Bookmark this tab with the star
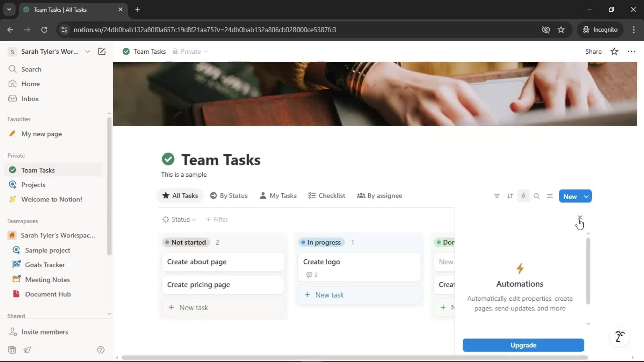Viewport: 644px width, 362px height. 561,29
